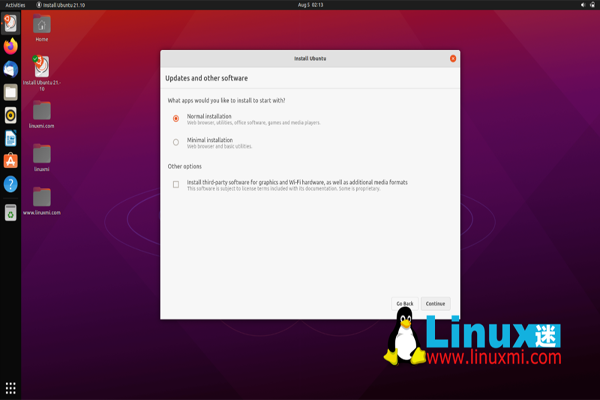Launch Firefox from the dock

[10, 47]
